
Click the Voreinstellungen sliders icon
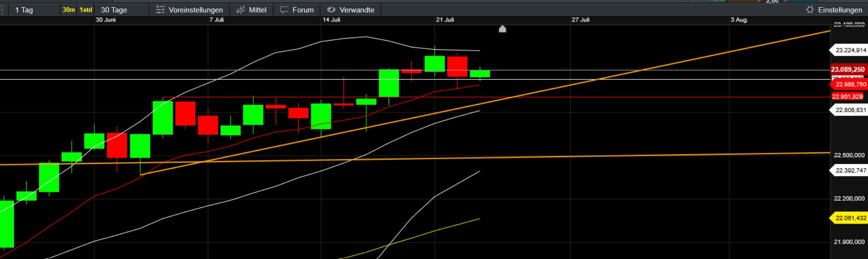160,10
